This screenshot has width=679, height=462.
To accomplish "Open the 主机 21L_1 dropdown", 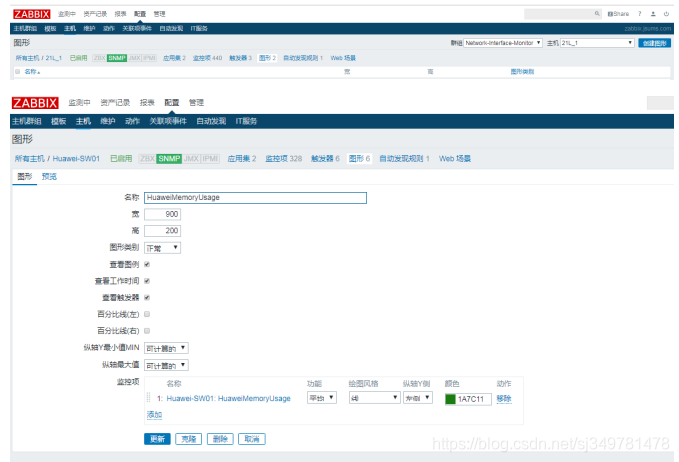I will 597,43.
